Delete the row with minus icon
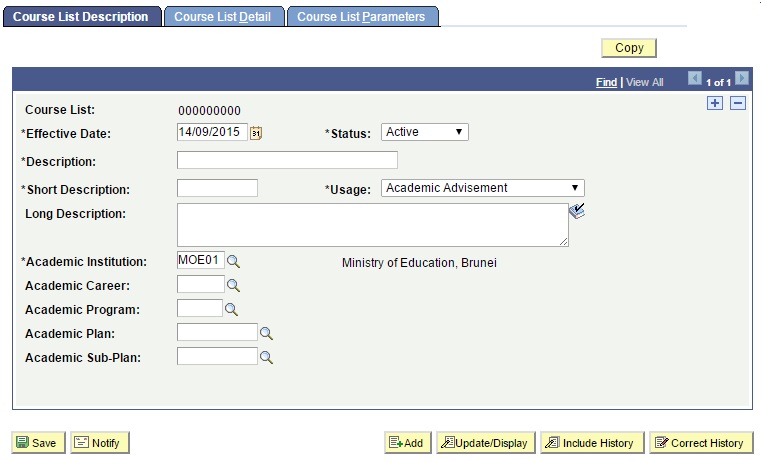The height and width of the screenshot is (461, 761). point(738,103)
